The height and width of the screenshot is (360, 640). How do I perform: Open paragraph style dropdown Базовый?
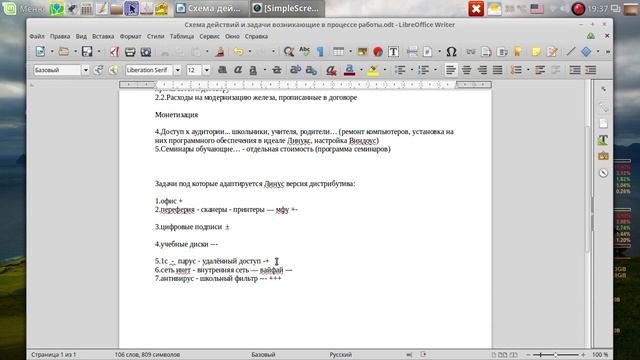[85, 70]
